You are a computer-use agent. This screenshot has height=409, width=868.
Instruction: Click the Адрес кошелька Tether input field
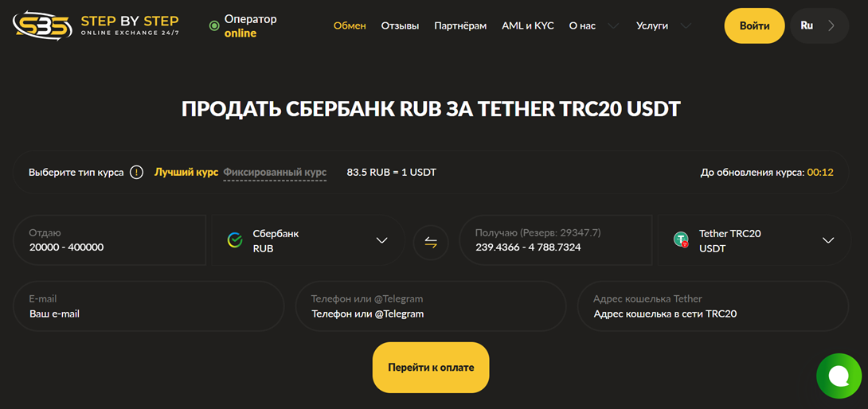[x=713, y=306]
